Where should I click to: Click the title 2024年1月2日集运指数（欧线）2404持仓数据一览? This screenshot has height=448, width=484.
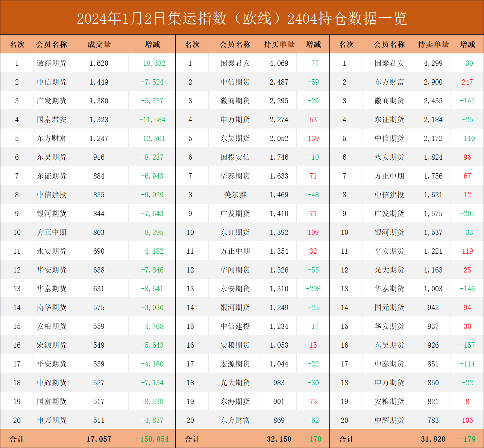coord(242,18)
